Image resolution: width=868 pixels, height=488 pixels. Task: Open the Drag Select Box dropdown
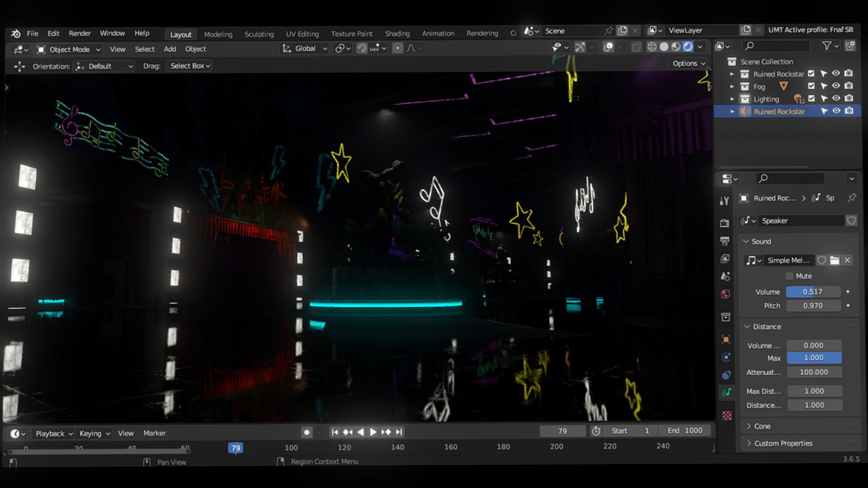(x=190, y=66)
